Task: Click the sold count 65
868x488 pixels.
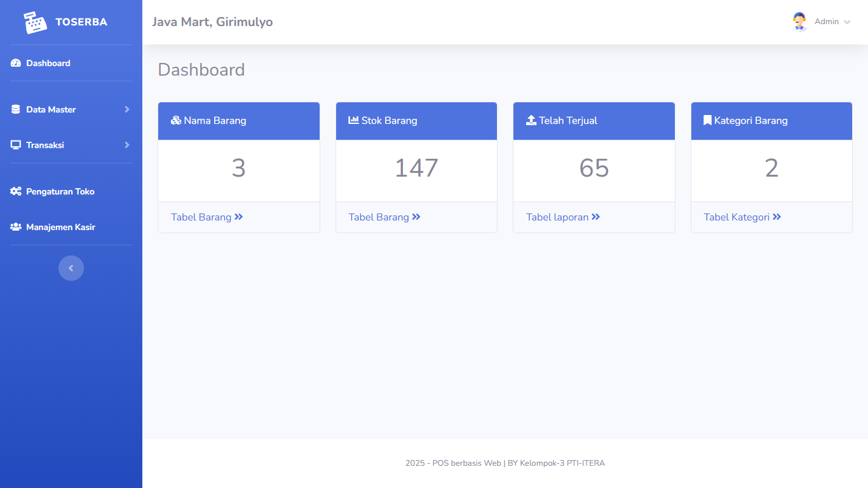Action: 594,168
